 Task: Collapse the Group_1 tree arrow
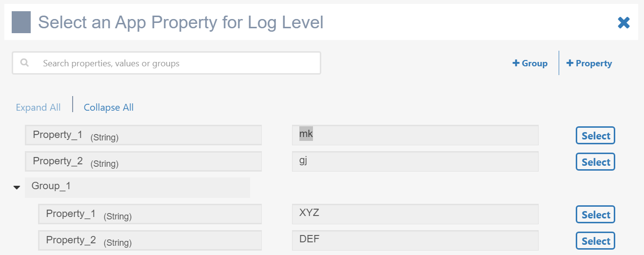tap(17, 188)
